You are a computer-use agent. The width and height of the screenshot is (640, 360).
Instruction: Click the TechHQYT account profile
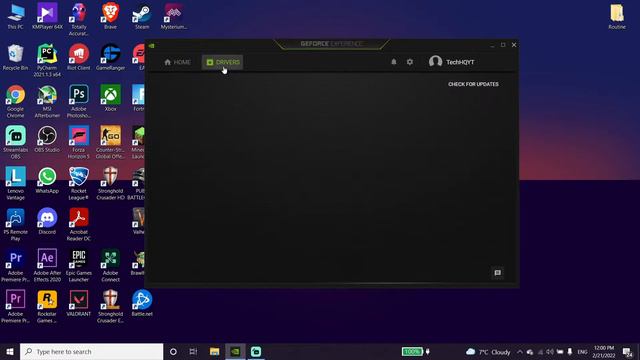click(451, 62)
